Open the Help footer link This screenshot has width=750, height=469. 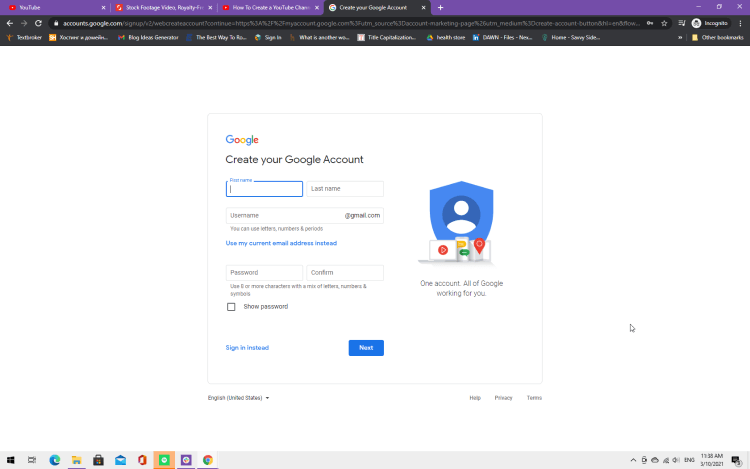pos(475,398)
